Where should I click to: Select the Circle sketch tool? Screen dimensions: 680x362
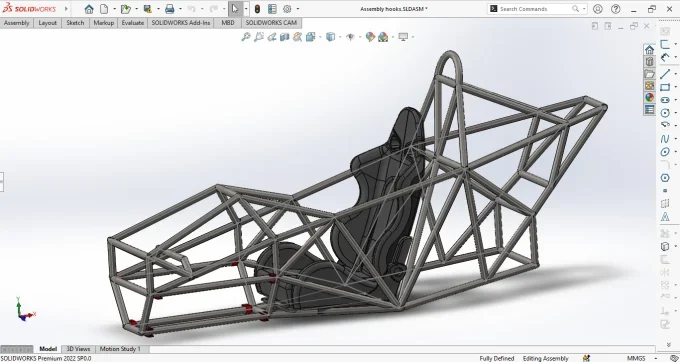click(x=665, y=113)
